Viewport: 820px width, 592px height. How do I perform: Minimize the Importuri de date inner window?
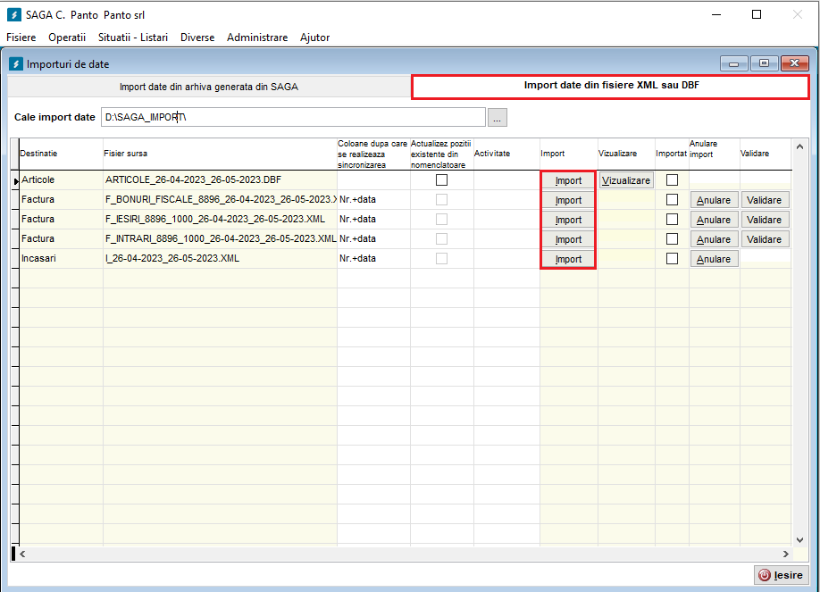(x=734, y=63)
